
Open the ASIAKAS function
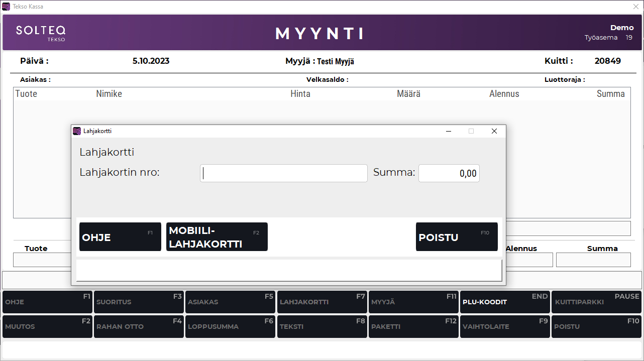(x=230, y=302)
